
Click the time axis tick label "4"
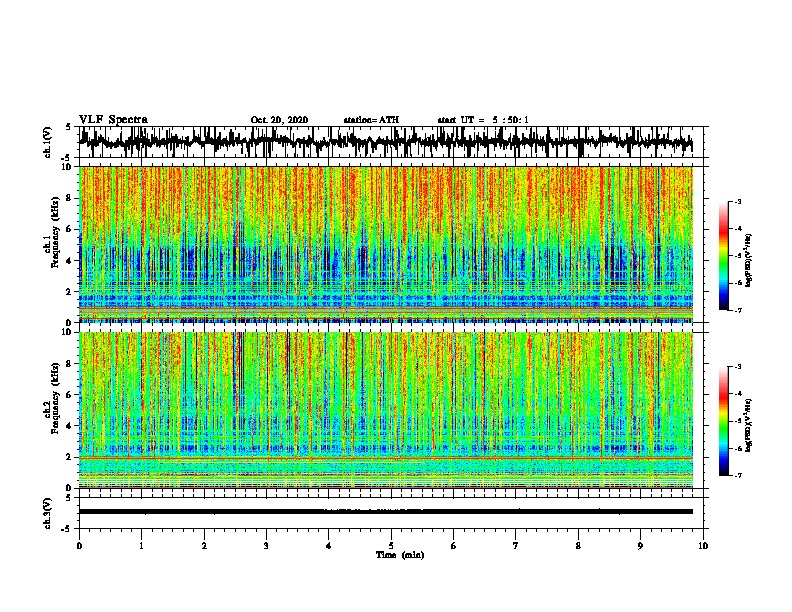328,545
